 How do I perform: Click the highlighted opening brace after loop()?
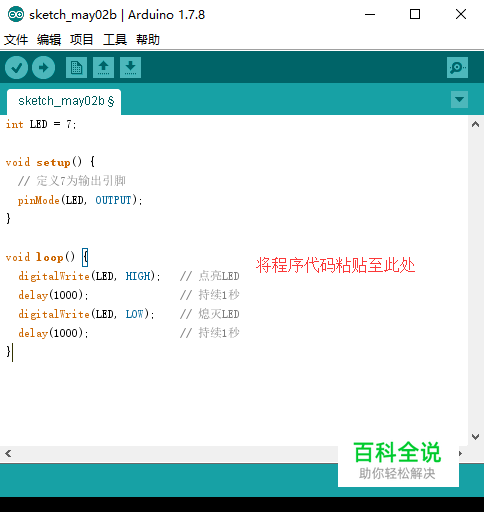tap(85, 257)
